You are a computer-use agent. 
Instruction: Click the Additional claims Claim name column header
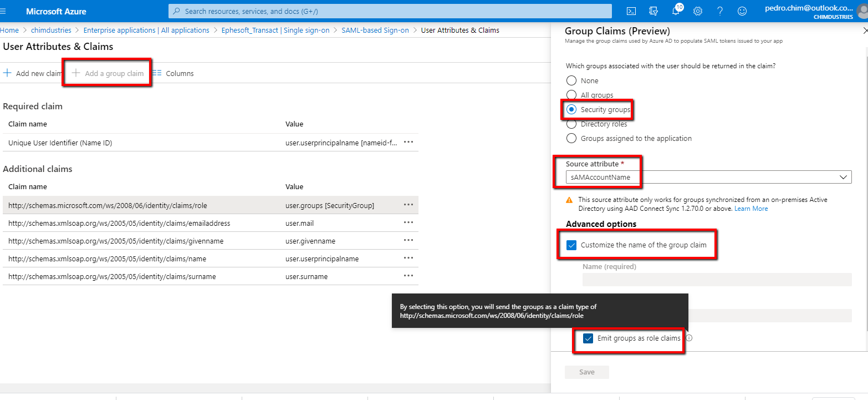click(x=28, y=186)
